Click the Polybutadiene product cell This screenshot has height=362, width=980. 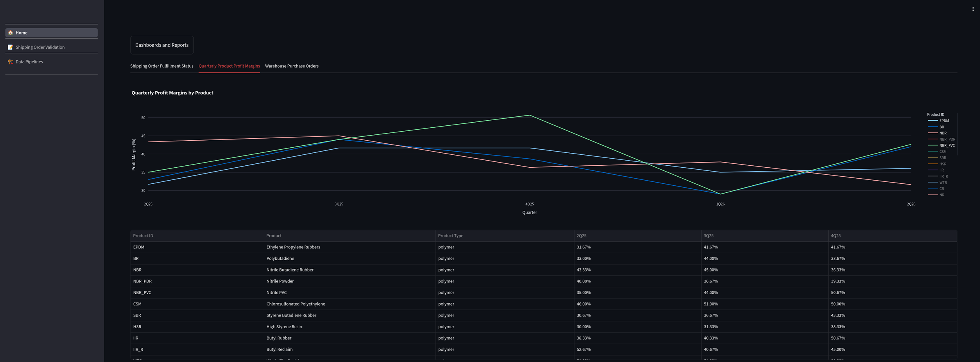(x=350, y=259)
